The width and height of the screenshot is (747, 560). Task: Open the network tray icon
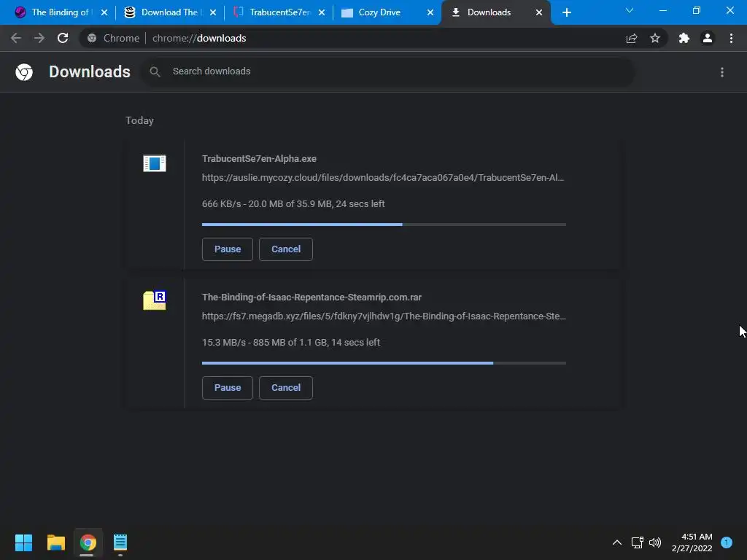tap(637, 542)
